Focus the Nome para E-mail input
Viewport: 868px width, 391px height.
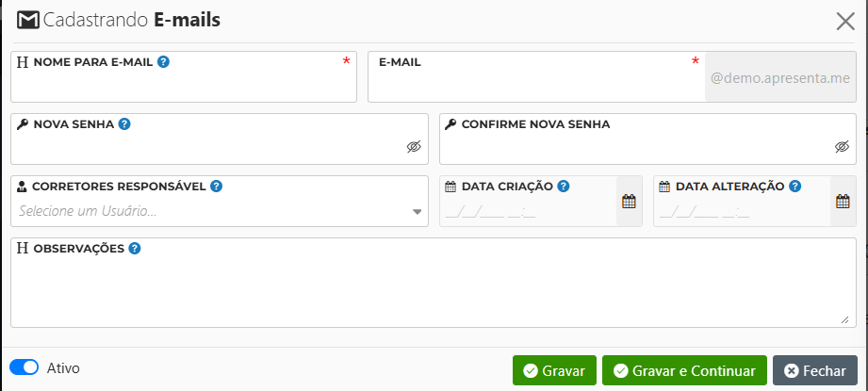(x=184, y=86)
